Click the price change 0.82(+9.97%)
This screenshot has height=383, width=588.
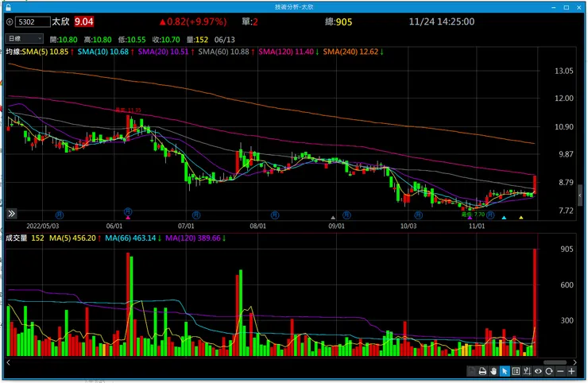click(x=196, y=21)
